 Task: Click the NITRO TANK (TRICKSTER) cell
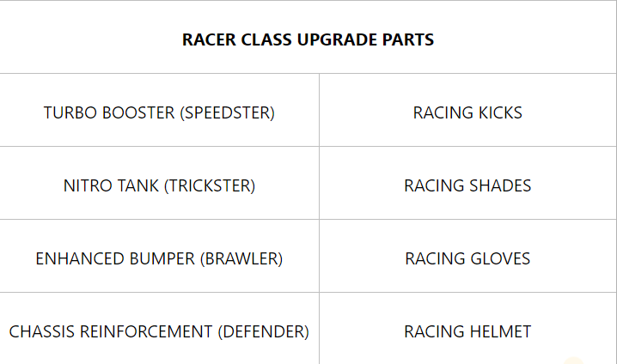point(159,185)
